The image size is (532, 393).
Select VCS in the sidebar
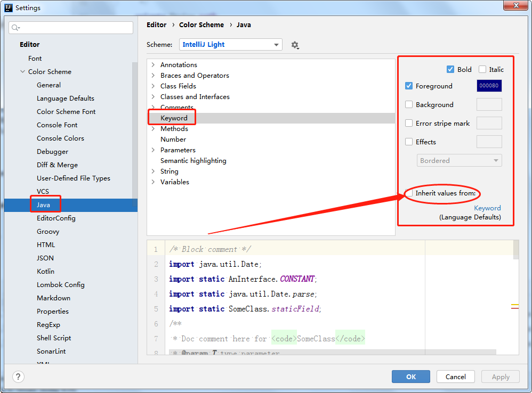[43, 191]
